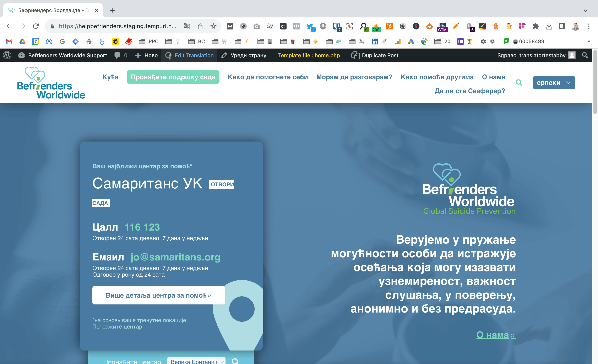Reload the current page
The width and height of the screenshot is (598, 364).
pyautogui.click(x=36, y=26)
